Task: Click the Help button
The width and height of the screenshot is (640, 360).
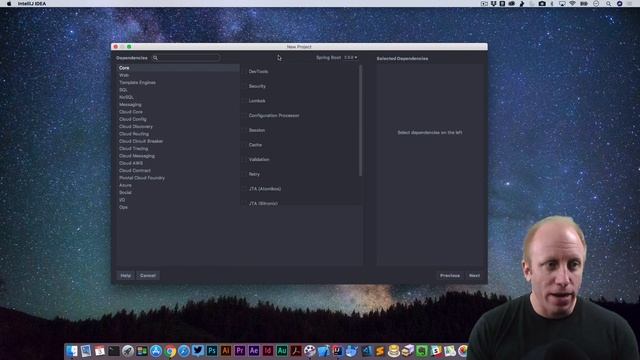Action: pyautogui.click(x=125, y=276)
